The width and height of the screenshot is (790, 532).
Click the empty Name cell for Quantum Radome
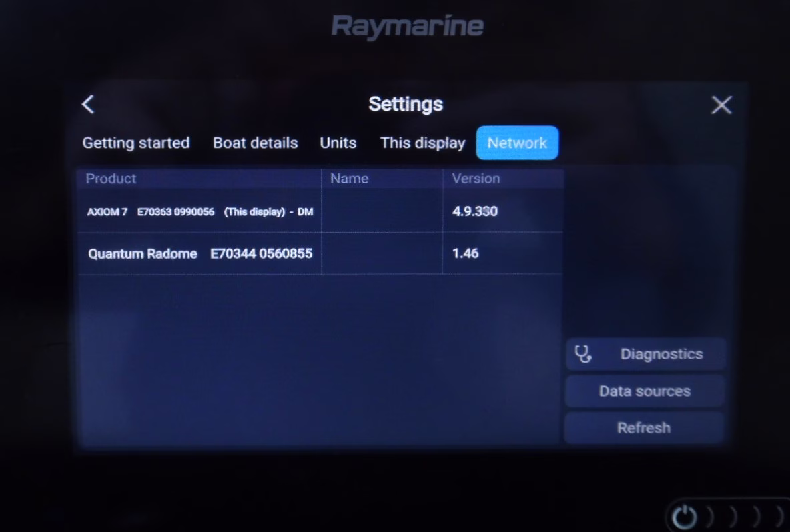pyautogui.click(x=382, y=253)
